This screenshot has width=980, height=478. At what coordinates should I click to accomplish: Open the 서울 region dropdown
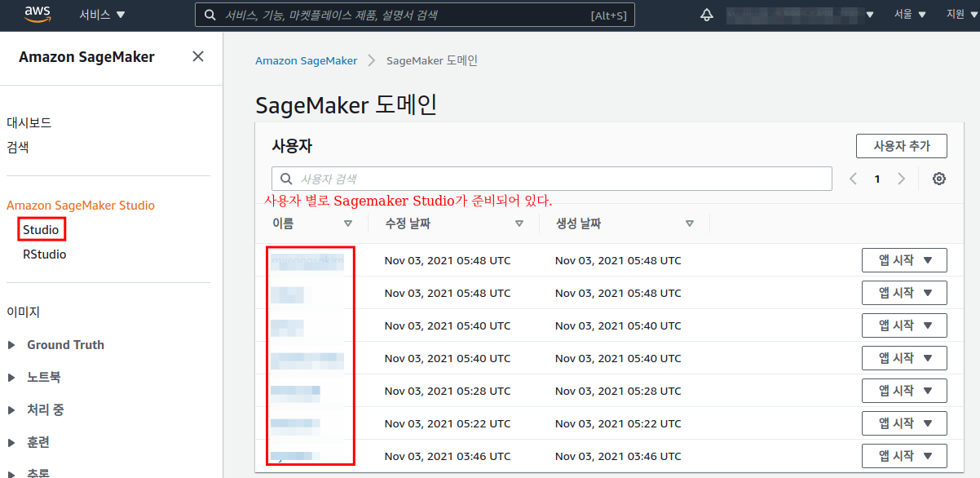(x=910, y=15)
